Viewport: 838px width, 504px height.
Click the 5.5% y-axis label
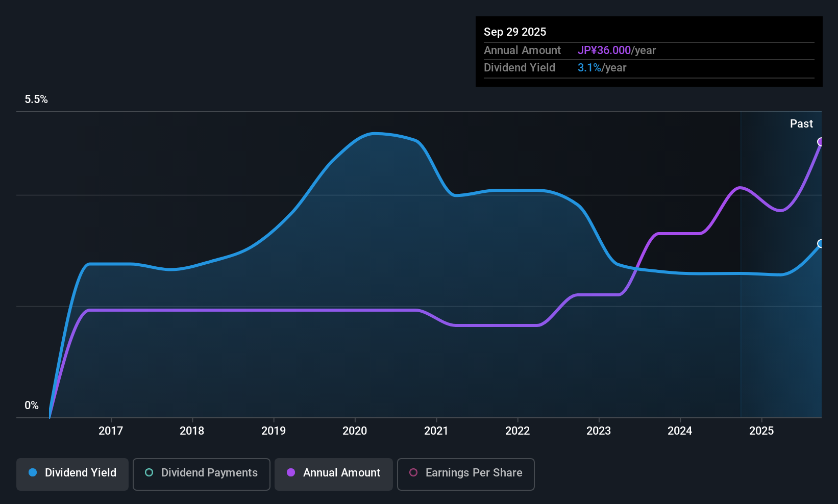(x=36, y=99)
